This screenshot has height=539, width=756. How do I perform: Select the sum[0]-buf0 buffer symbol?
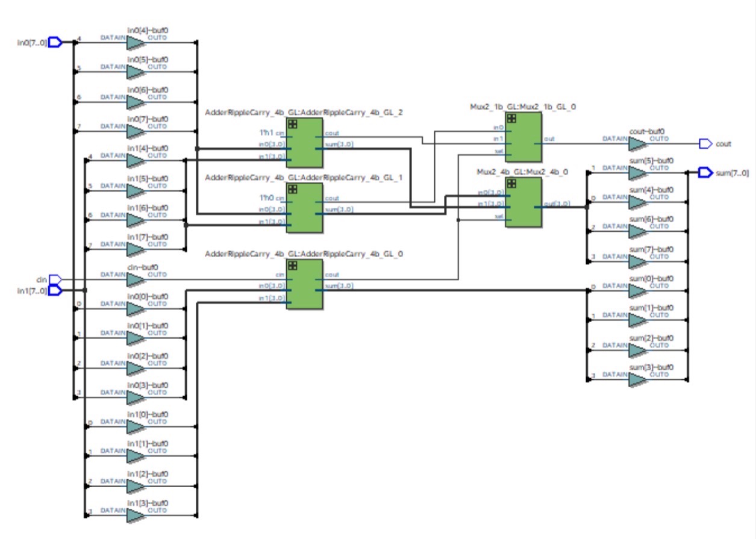[x=636, y=290]
